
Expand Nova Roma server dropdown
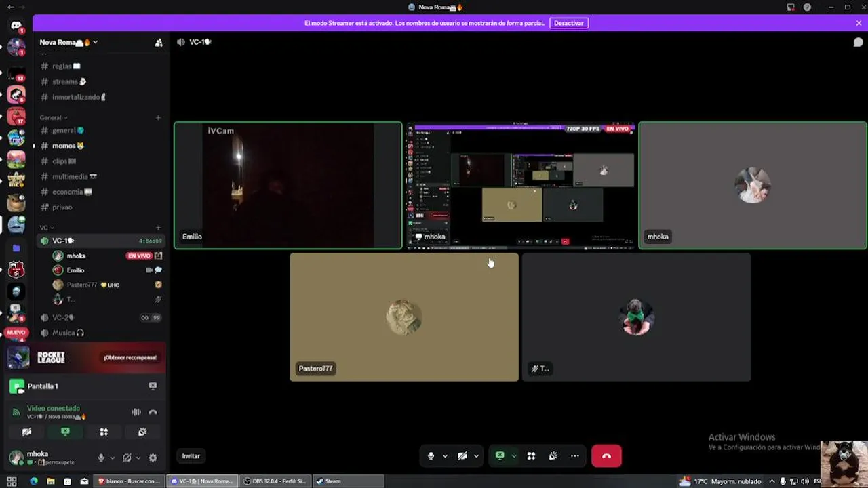[x=95, y=42]
